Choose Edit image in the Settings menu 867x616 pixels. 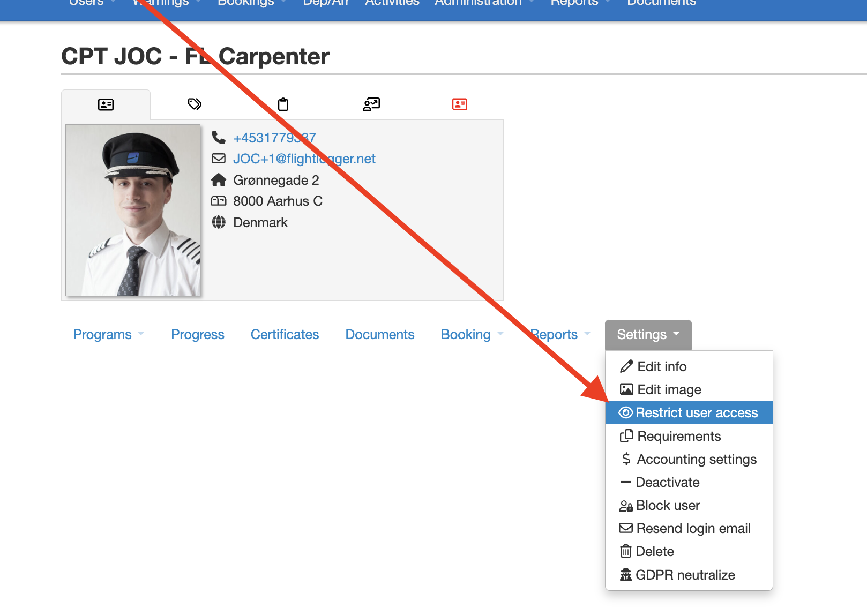point(669,389)
